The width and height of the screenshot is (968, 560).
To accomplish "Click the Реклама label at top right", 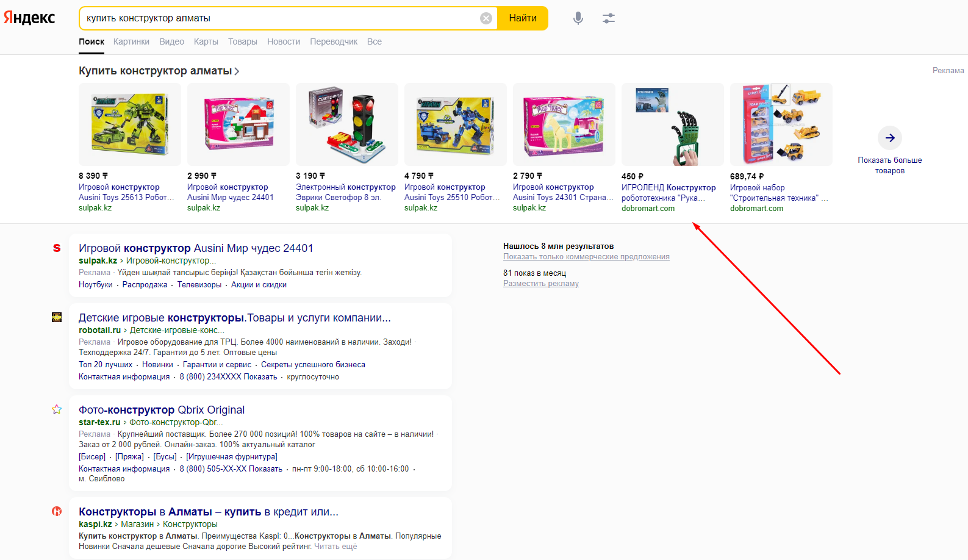I will (948, 71).
